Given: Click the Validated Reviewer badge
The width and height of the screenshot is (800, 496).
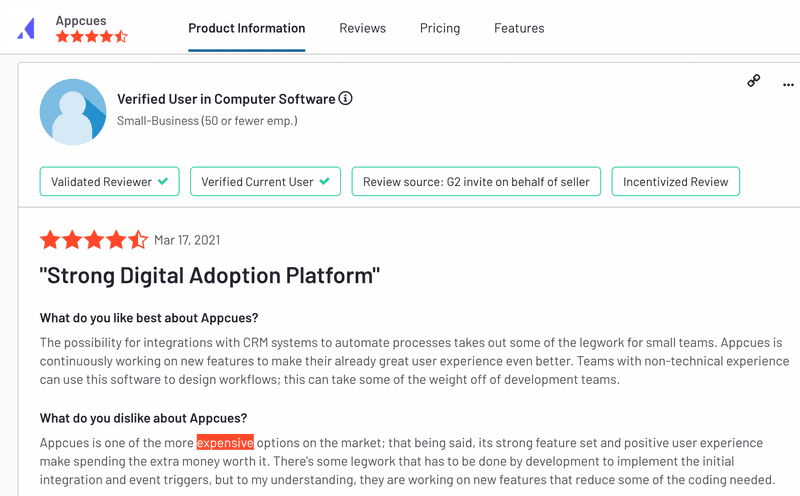Looking at the screenshot, I should coord(110,182).
